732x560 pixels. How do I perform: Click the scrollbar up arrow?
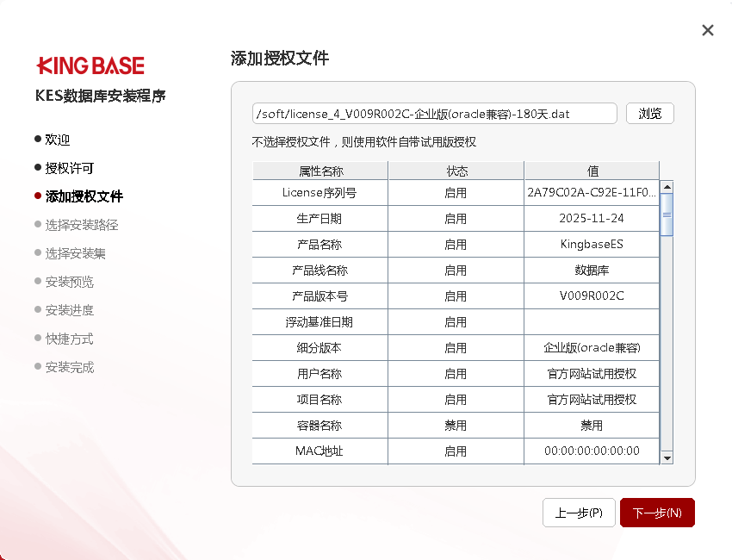click(x=667, y=187)
